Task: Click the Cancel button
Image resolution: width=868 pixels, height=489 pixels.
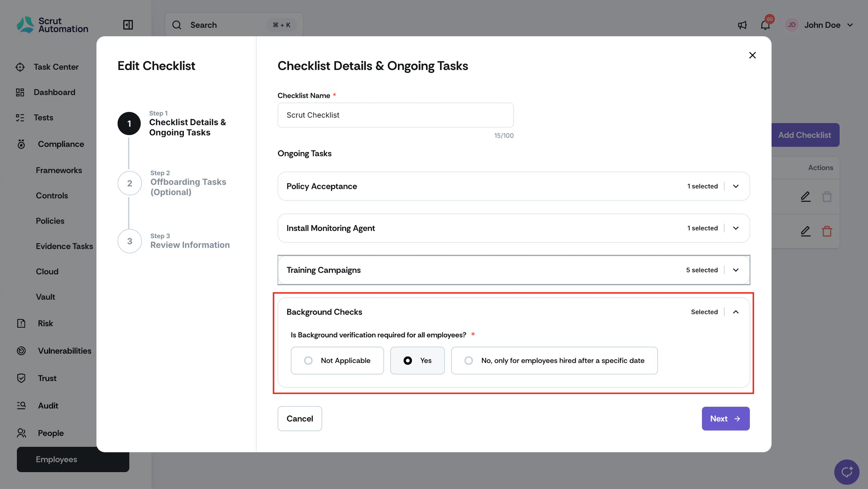Action: pos(300,418)
